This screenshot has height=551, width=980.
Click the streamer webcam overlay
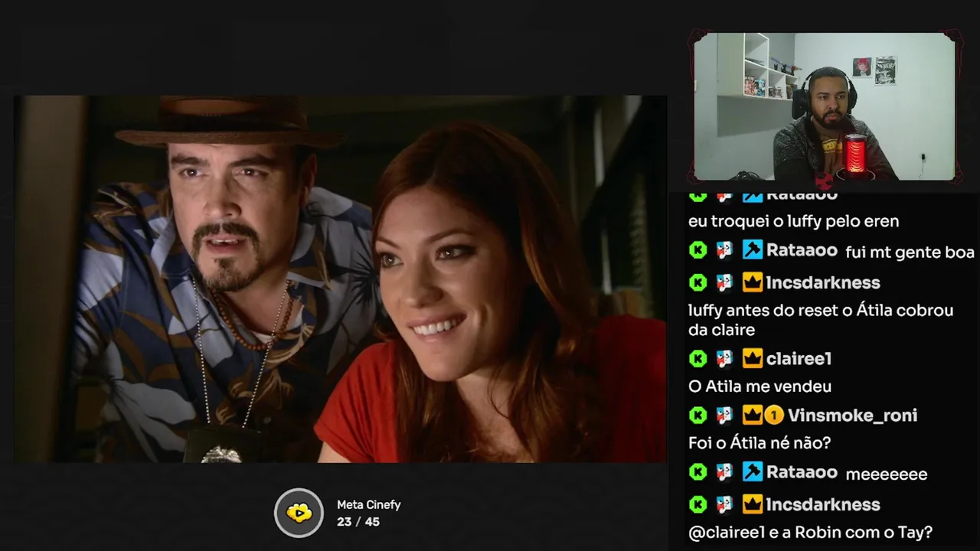coord(825,106)
